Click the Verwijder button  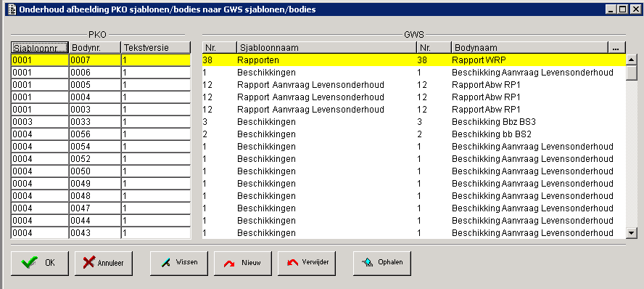click(x=307, y=263)
